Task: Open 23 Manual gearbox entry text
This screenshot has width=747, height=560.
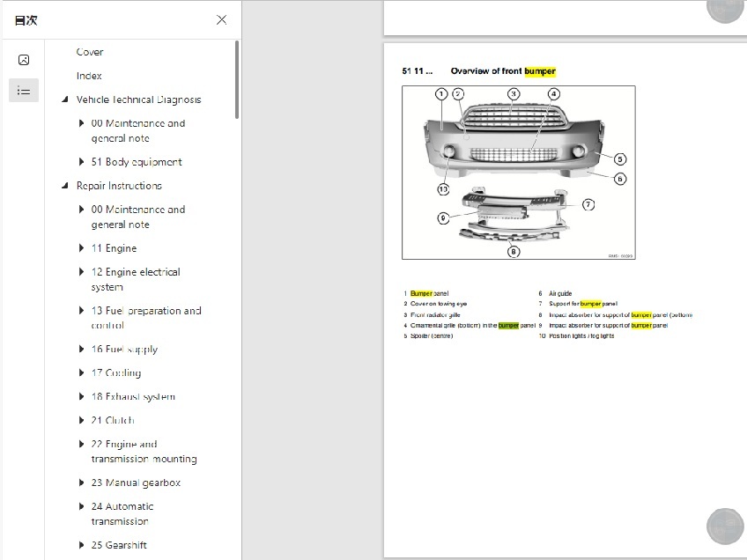Action: [136, 483]
